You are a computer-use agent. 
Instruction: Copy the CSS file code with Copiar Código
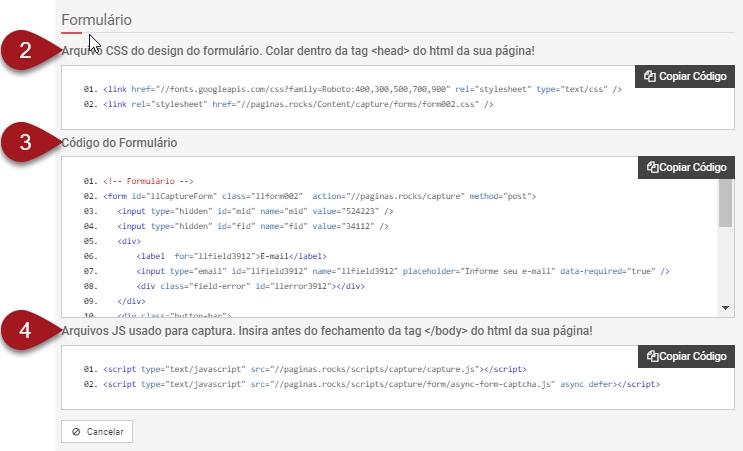point(685,76)
